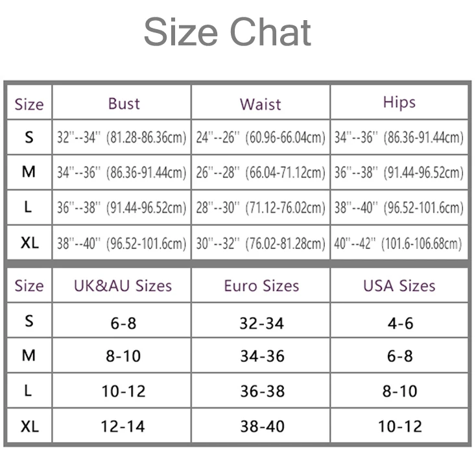
Task: Click the USA Sizes header
Action: click(399, 286)
